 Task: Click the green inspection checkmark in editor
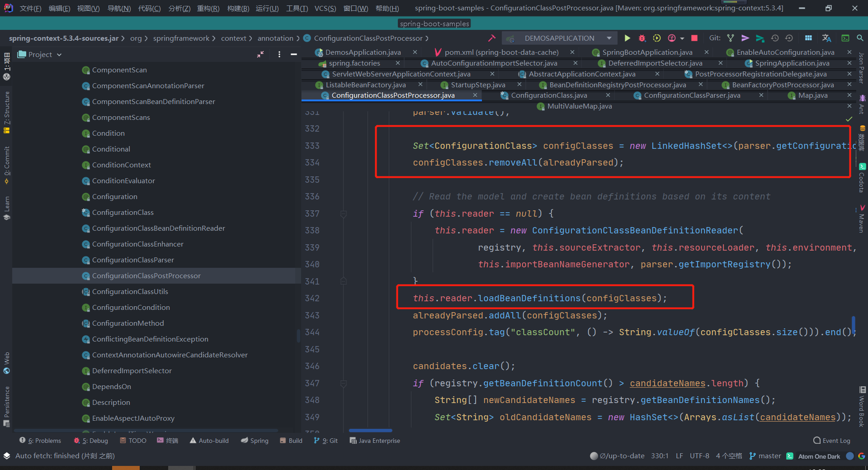tap(849, 119)
